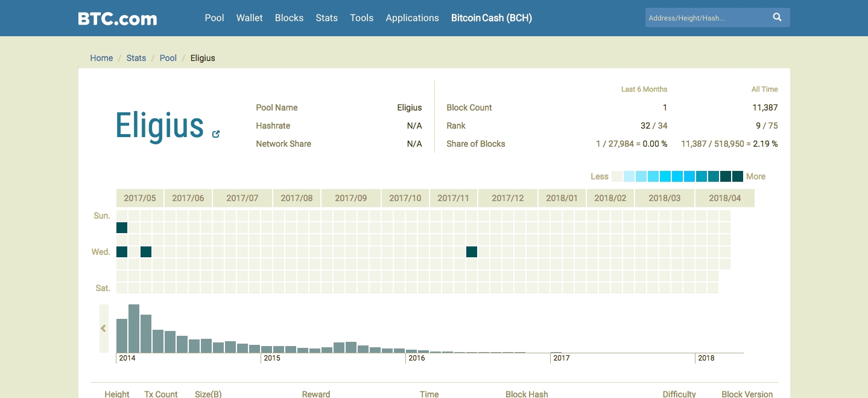Click the dark cell directly below the Sunday row in 2017/05
Viewport: 868px width, 398px height.
pos(122,228)
